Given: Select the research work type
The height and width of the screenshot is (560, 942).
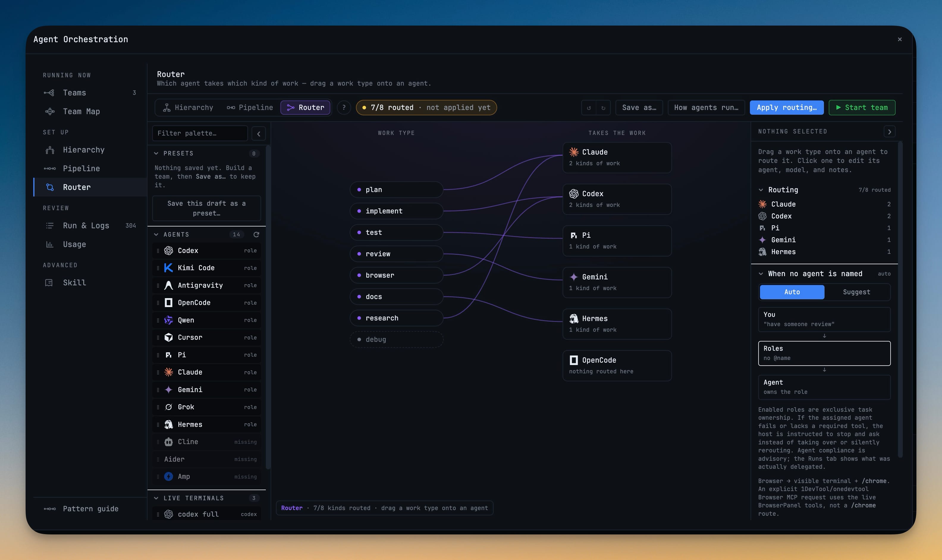Looking at the screenshot, I should pos(396,318).
